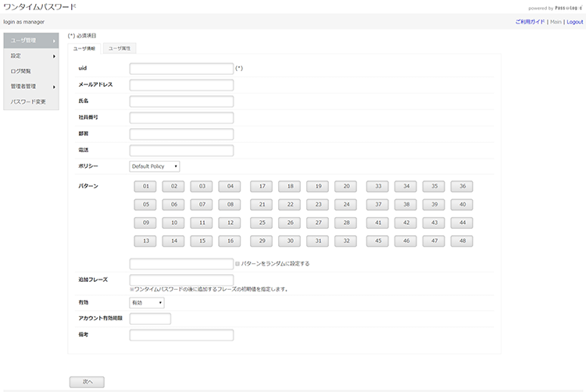Expand the 管理者管理 sidebar menu
Viewport: 586px width, 392px height.
(31, 87)
